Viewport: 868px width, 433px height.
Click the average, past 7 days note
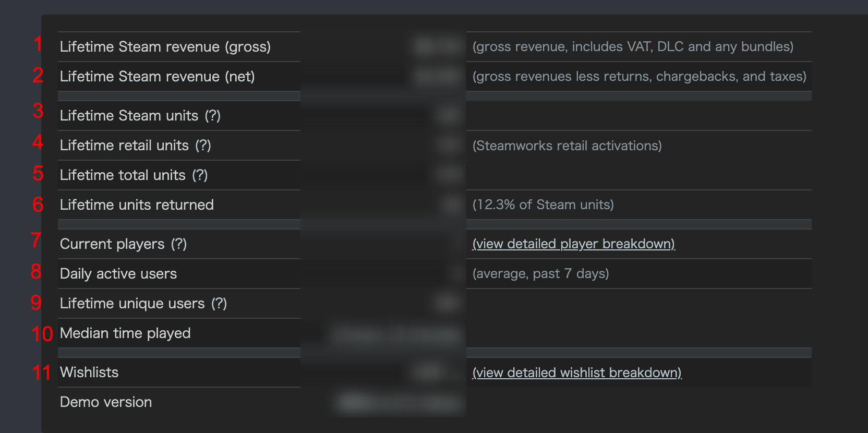point(540,274)
